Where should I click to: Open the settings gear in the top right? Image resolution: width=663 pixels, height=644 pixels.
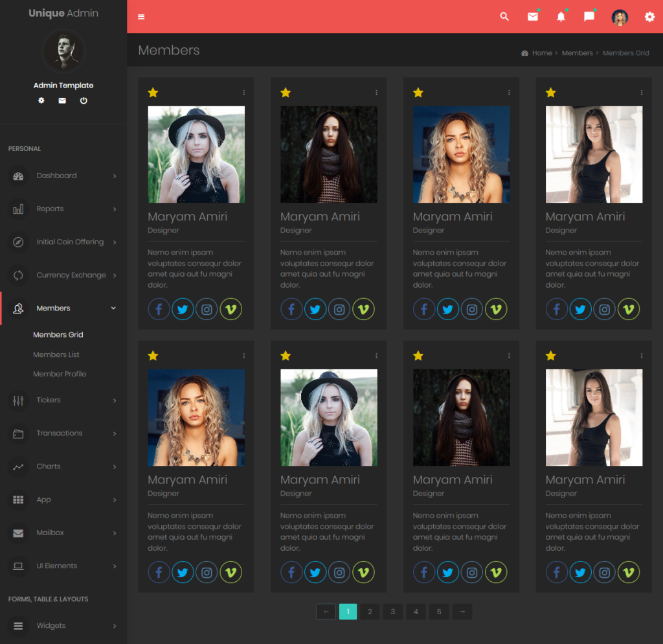[649, 16]
